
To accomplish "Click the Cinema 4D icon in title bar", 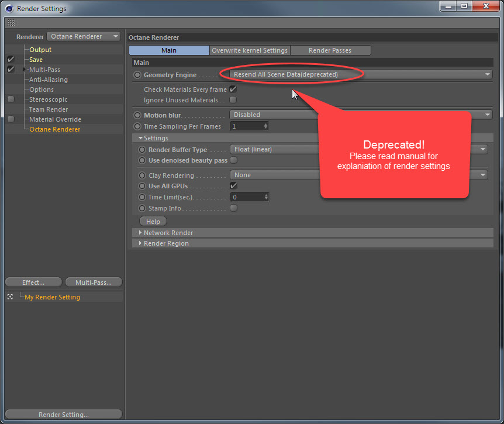I will pos(9,8).
